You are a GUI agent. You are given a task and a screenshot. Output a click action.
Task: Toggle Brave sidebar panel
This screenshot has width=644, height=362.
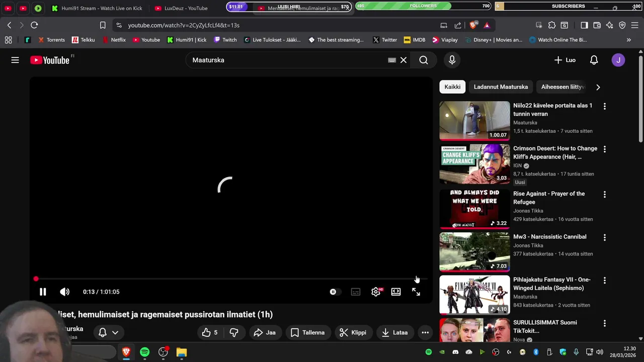(x=584, y=25)
